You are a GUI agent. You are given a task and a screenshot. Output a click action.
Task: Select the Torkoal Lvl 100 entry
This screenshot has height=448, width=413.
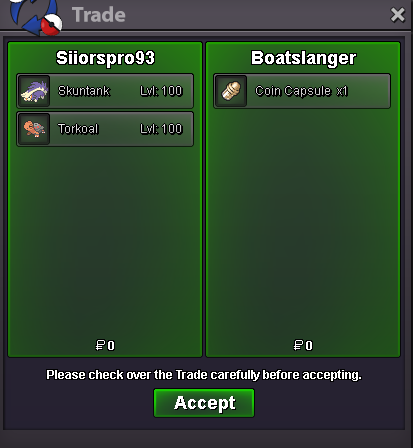(x=105, y=129)
